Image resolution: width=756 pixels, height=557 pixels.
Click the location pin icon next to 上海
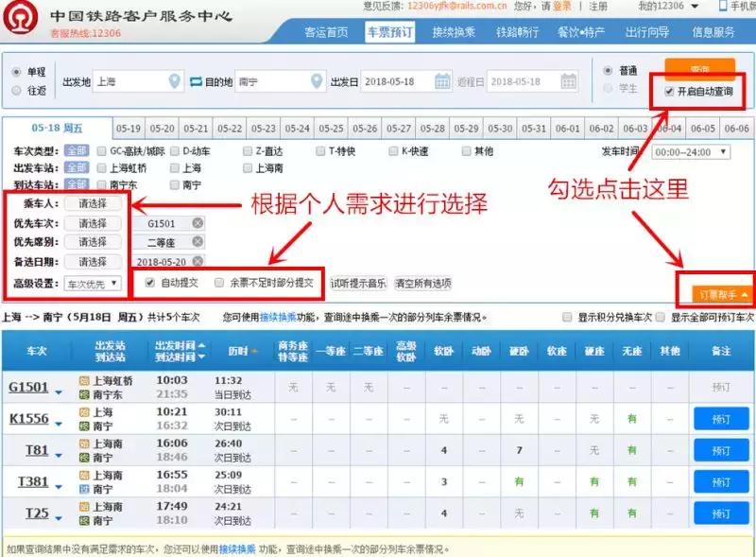tap(175, 80)
